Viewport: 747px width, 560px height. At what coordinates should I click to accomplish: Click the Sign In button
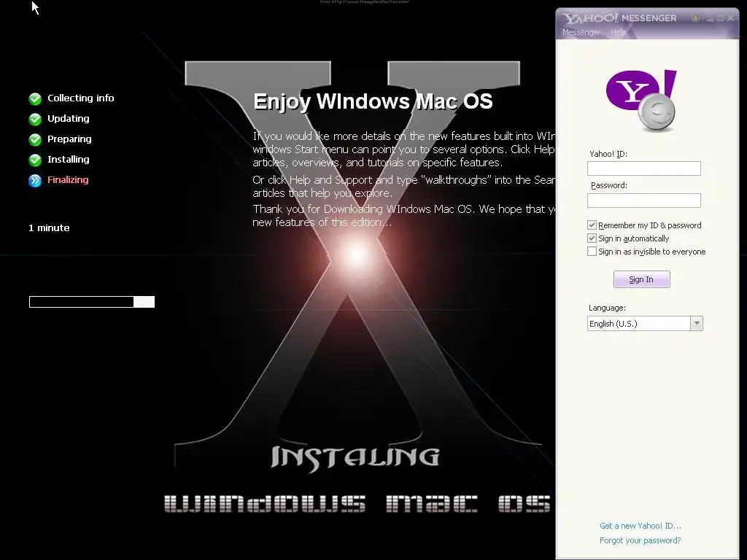(x=642, y=279)
